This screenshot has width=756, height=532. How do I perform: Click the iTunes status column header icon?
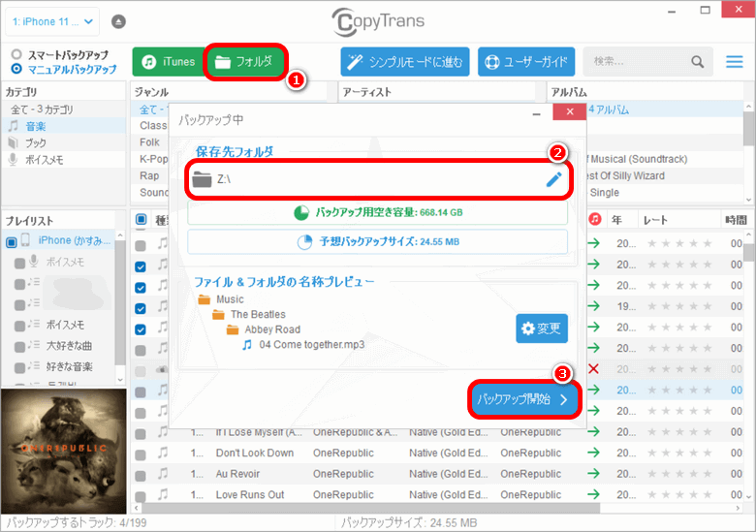(595, 219)
